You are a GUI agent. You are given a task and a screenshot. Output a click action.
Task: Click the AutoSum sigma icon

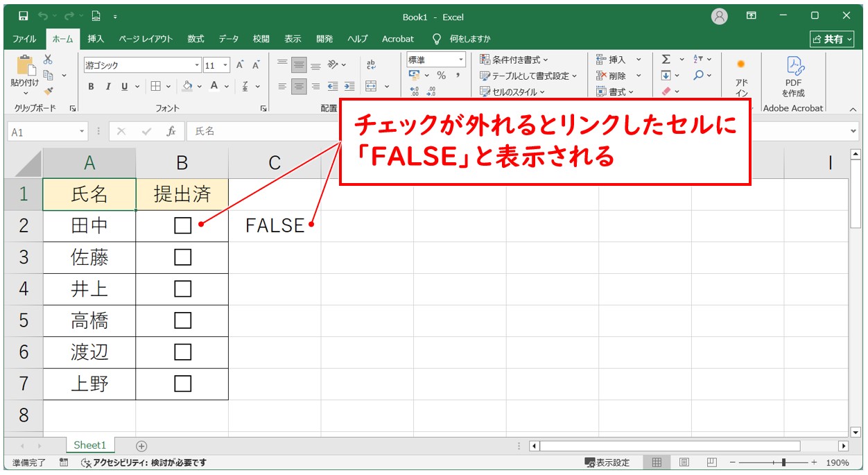[666, 60]
